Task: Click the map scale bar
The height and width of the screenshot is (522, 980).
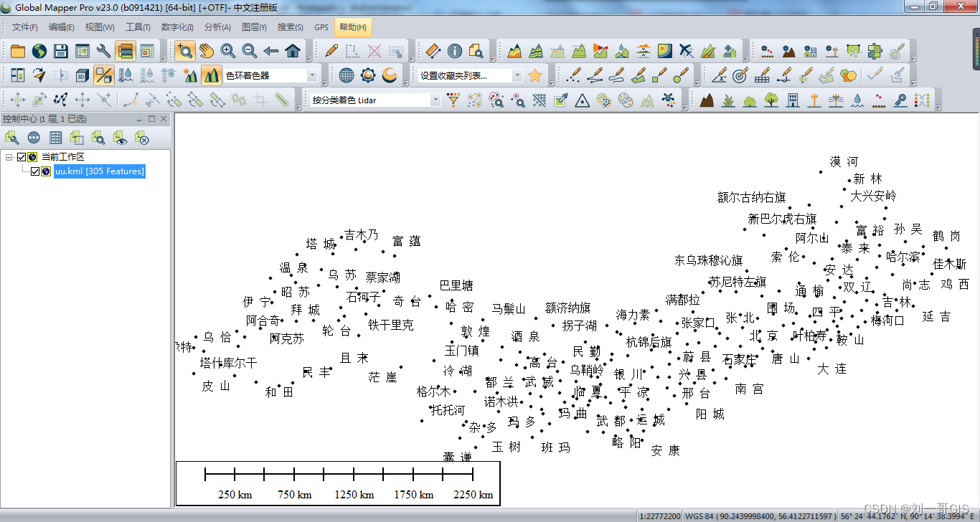Action: click(338, 483)
